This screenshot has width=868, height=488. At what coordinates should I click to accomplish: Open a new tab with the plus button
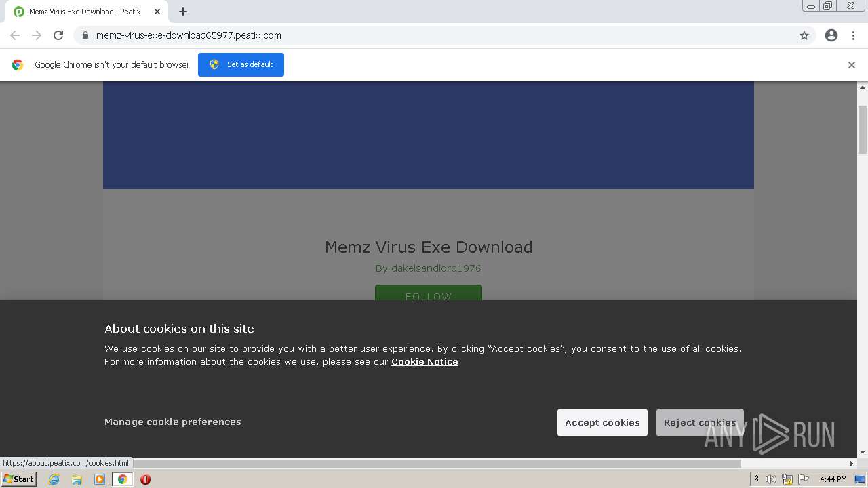183,12
